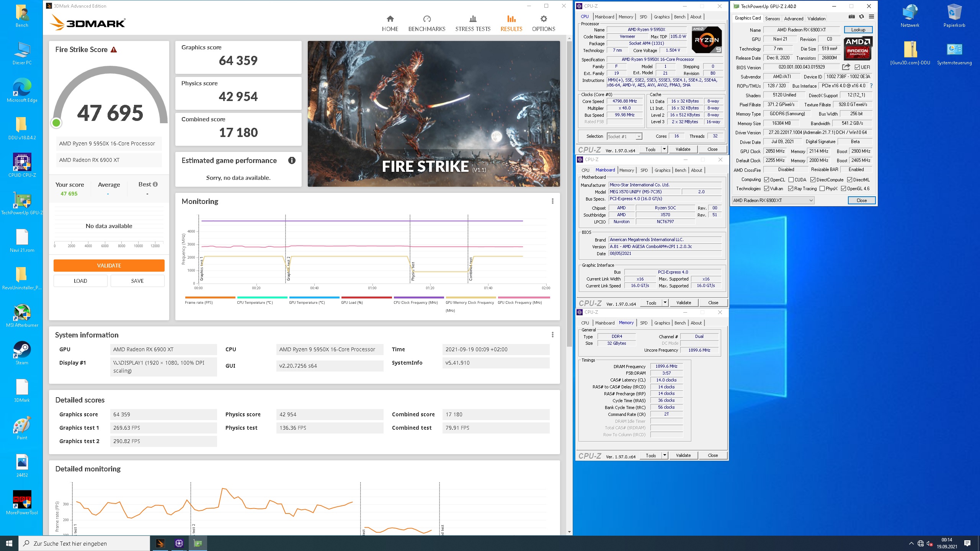
Task: Click the Frame rate (FPS) legend color bar
Action: click(210, 297)
